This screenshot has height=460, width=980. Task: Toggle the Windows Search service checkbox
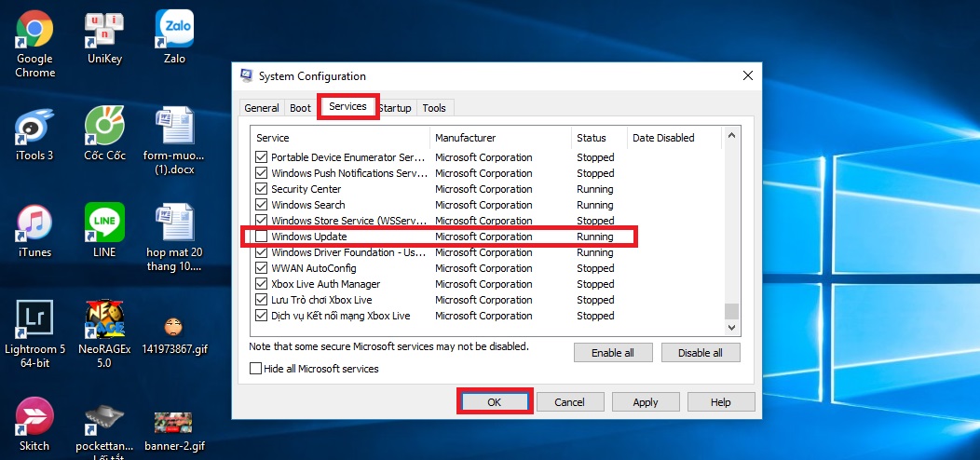[x=261, y=205]
